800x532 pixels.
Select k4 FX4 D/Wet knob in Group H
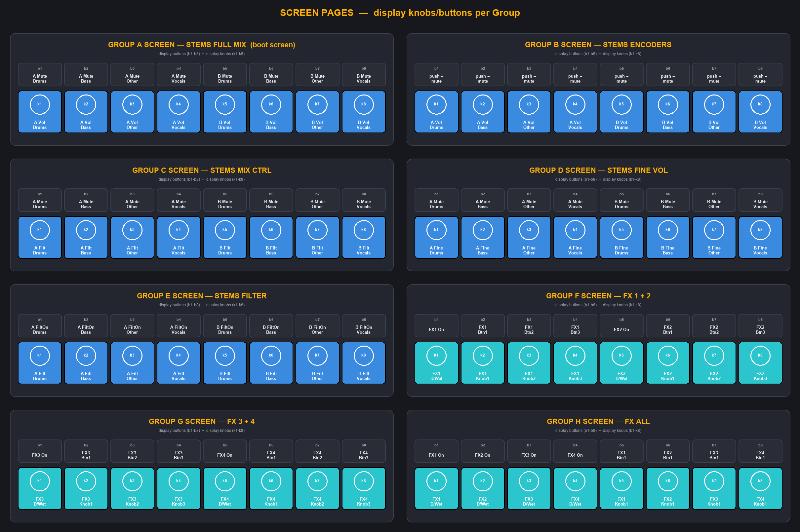click(575, 488)
